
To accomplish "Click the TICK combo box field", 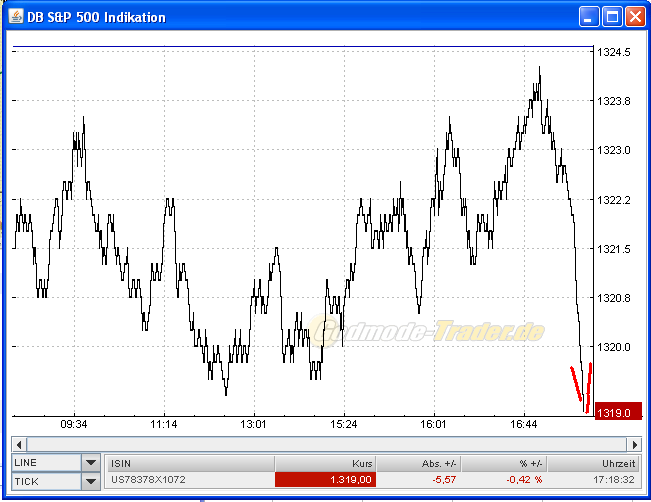I will [x=46, y=482].
